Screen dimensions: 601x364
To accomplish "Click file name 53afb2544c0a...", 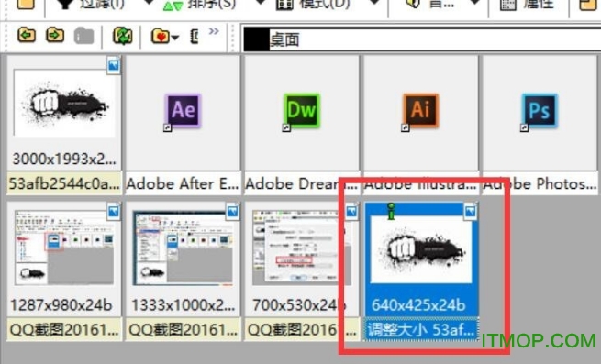I will pos(64,184).
